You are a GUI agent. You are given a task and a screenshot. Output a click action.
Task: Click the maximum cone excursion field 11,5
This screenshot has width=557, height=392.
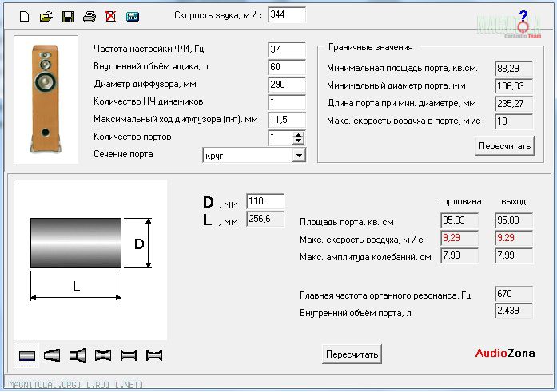coord(287,120)
